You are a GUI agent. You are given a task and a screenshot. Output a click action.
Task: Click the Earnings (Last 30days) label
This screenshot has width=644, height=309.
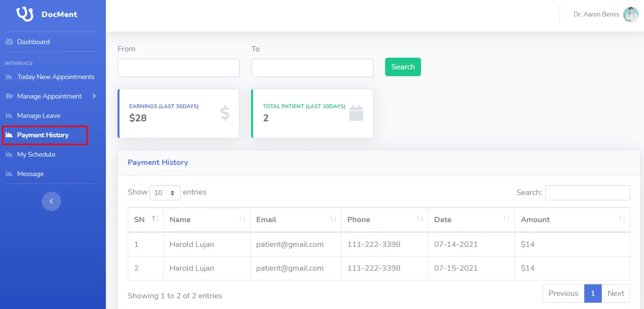[x=164, y=106]
